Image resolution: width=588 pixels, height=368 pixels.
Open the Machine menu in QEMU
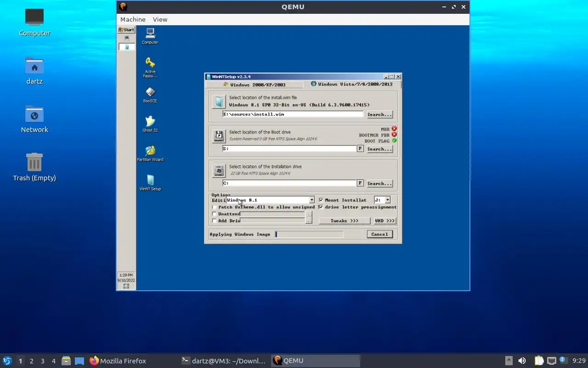tap(133, 19)
